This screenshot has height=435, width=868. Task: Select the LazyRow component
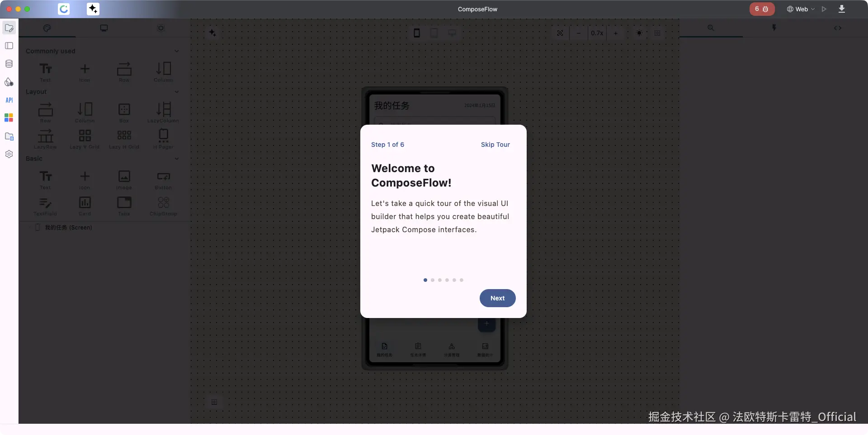(45, 139)
